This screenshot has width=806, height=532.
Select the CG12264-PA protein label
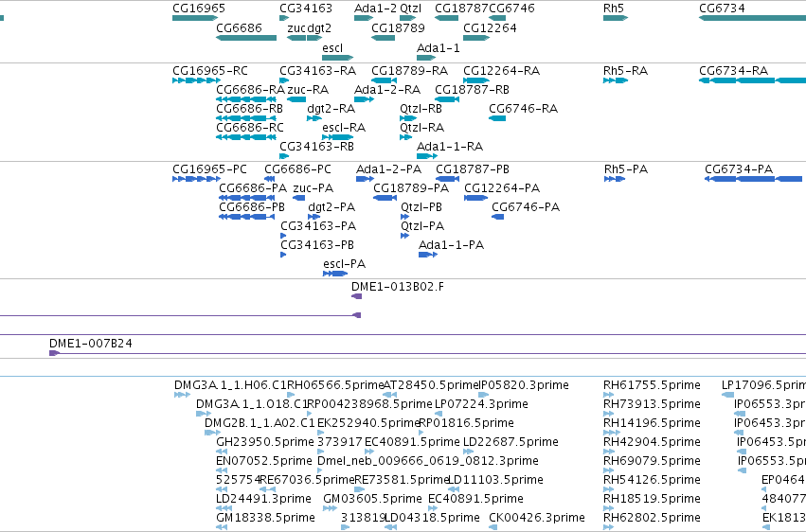pos(502,188)
